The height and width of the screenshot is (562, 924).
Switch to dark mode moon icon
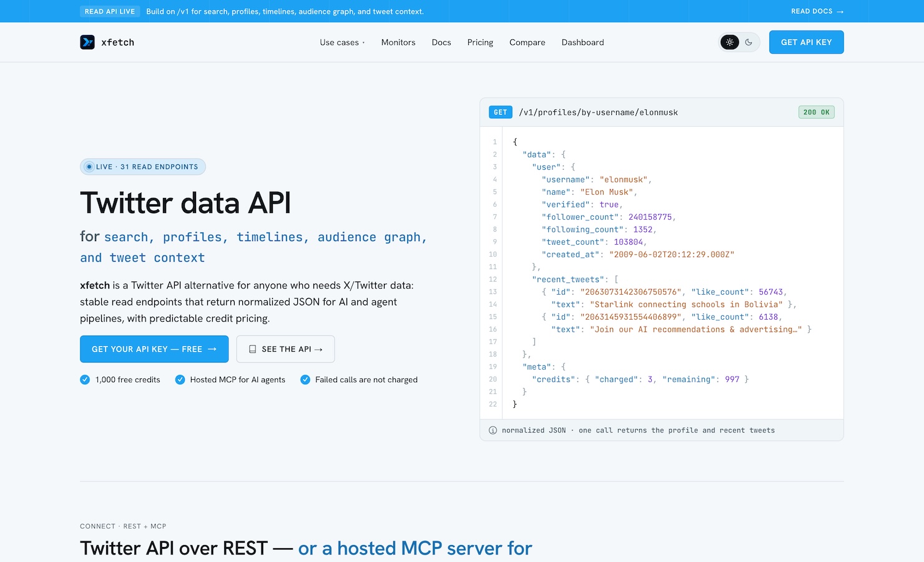point(749,42)
